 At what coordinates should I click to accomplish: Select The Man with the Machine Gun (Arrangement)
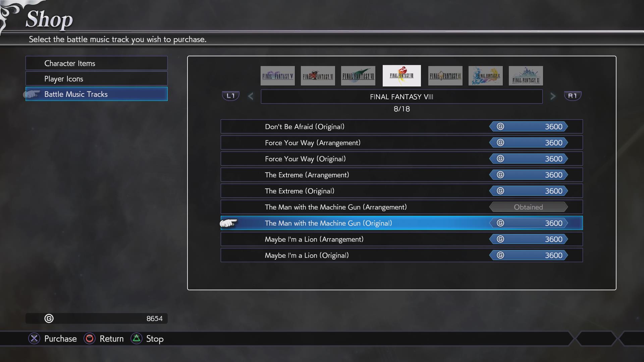pos(401,207)
